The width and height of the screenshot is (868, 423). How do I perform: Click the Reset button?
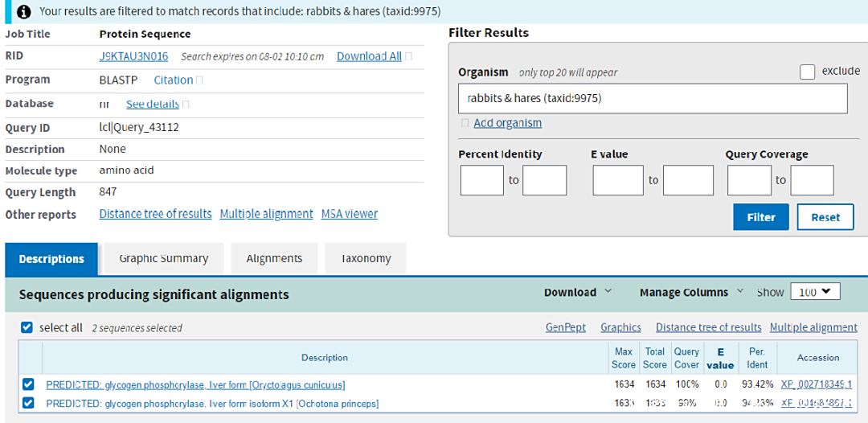pos(825,217)
